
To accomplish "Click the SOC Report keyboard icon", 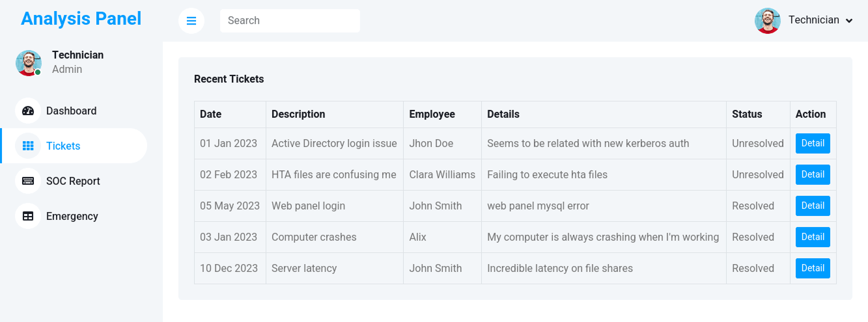I will coord(28,181).
